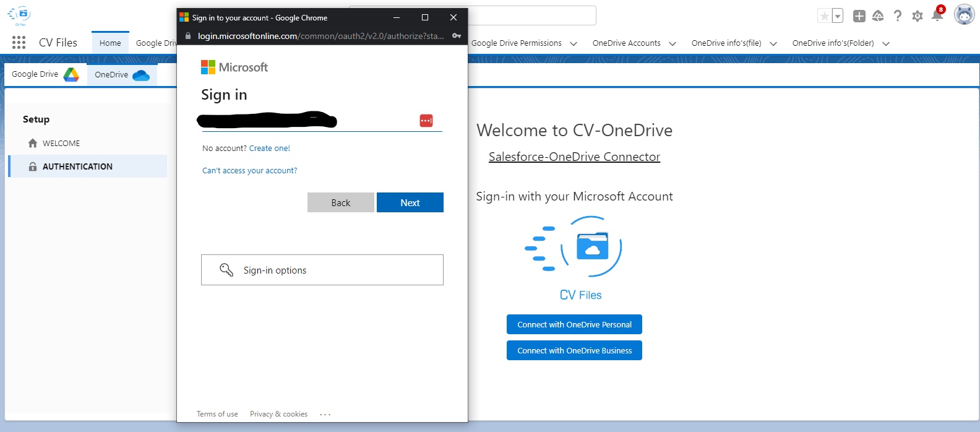Open the Notifications bell icon
980x432 pixels.
pyautogui.click(x=937, y=15)
